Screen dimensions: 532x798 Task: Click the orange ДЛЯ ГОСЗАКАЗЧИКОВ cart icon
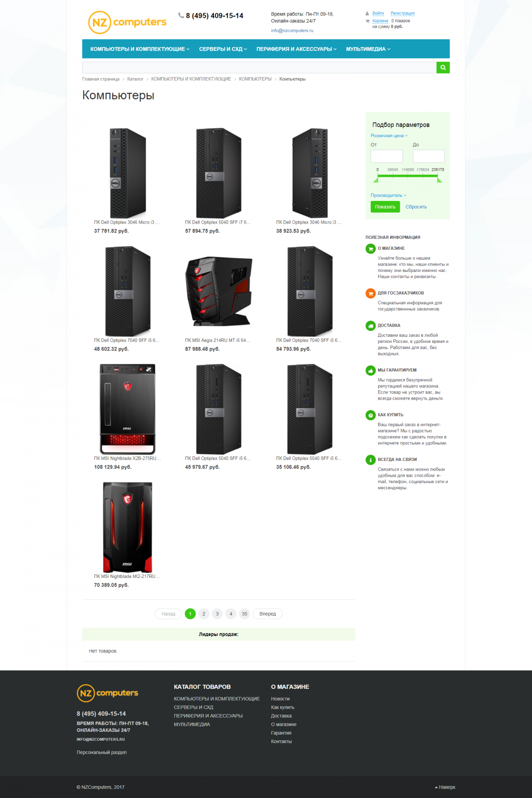click(x=371, y=293)
